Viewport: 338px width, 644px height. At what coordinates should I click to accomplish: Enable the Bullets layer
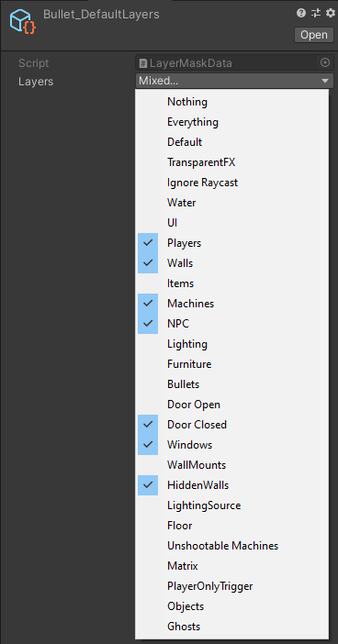pos(233,384)
